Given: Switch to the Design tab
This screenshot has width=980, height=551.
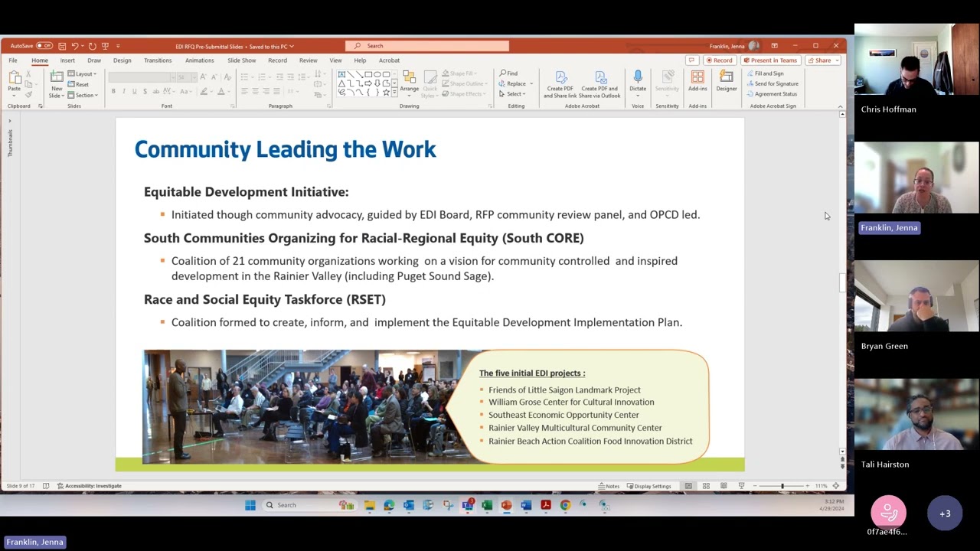Looking at the screenshot, I should coord(122,60).
